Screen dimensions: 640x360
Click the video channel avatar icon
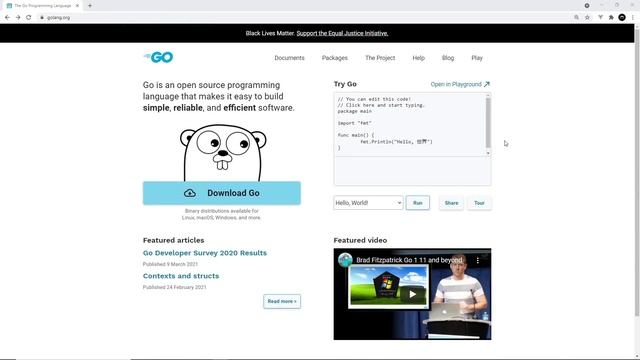click(x=345, y=260)
